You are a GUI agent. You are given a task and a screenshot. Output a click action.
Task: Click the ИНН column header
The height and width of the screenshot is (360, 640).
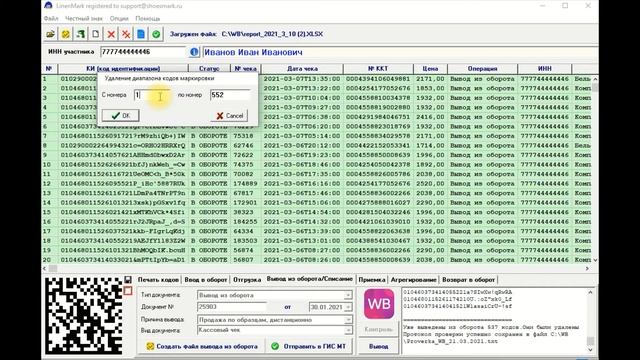pos(544,69)
